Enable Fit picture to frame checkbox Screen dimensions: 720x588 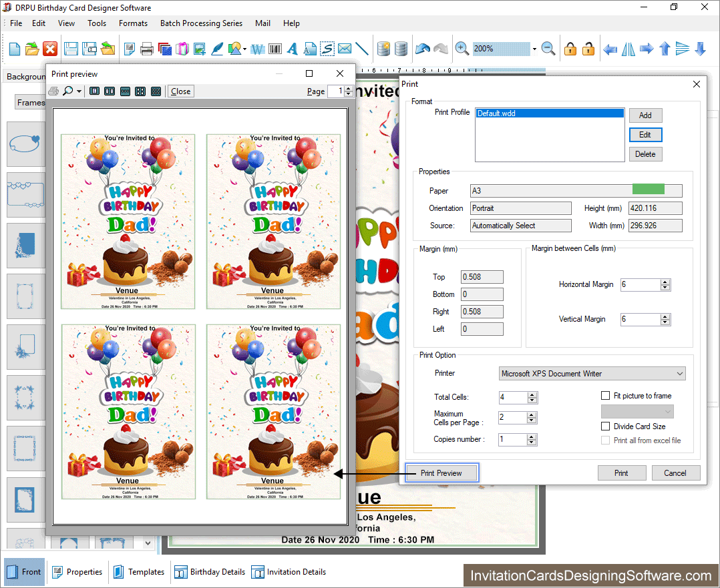tap(605, 396)
